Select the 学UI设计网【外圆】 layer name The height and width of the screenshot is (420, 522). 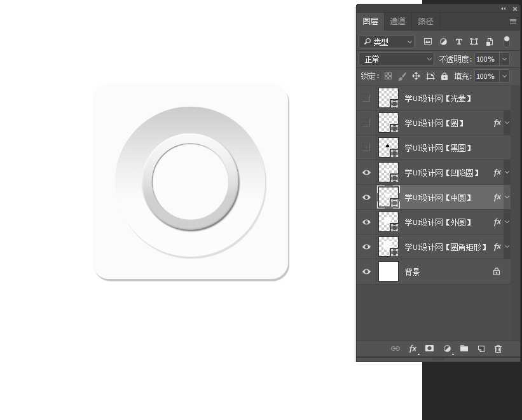pyautogui.click(x=438, y=222)
